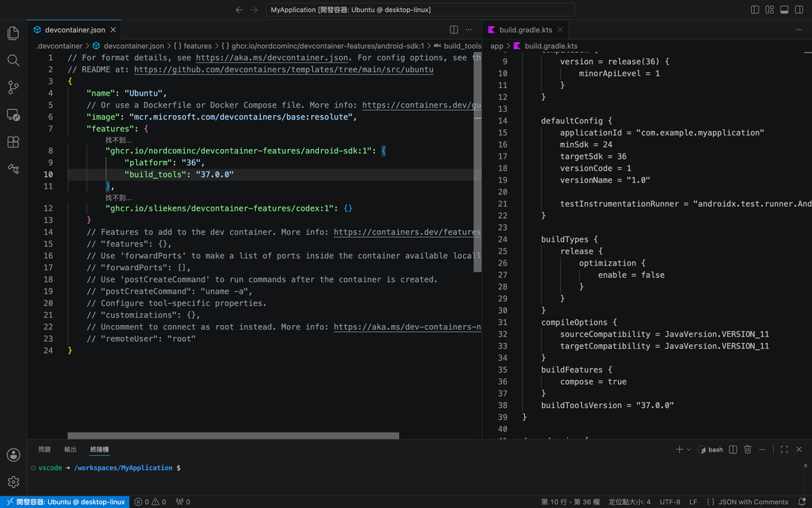Open notifications bell icon
Screen dimensions: 812x508
point(801,502)
